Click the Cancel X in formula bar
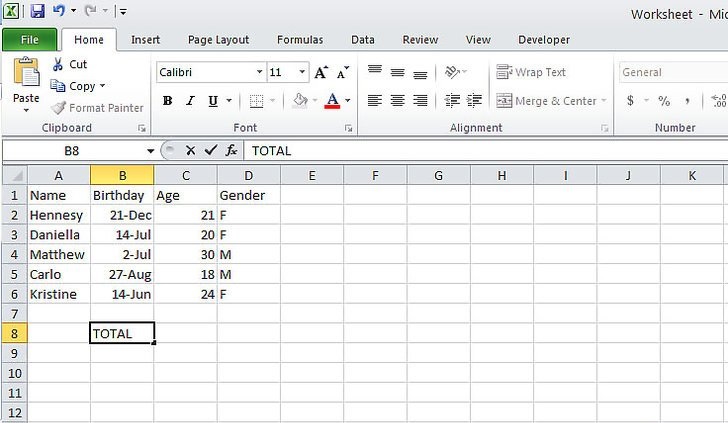 coord(190,150)
